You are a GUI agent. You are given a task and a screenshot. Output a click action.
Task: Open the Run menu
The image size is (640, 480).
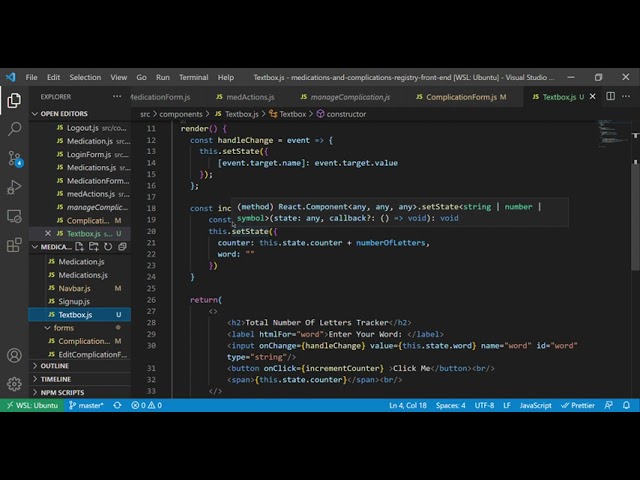162,77
